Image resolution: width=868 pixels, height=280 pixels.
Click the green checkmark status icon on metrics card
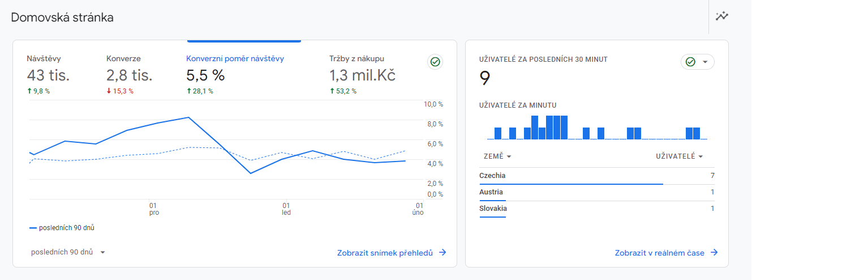435,62
